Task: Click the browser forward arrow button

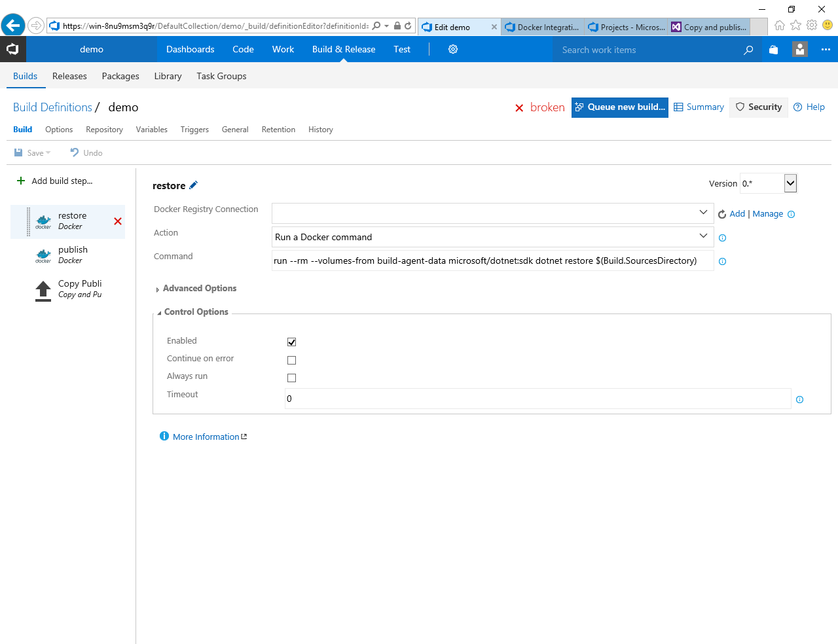Action: pos(36,26)
